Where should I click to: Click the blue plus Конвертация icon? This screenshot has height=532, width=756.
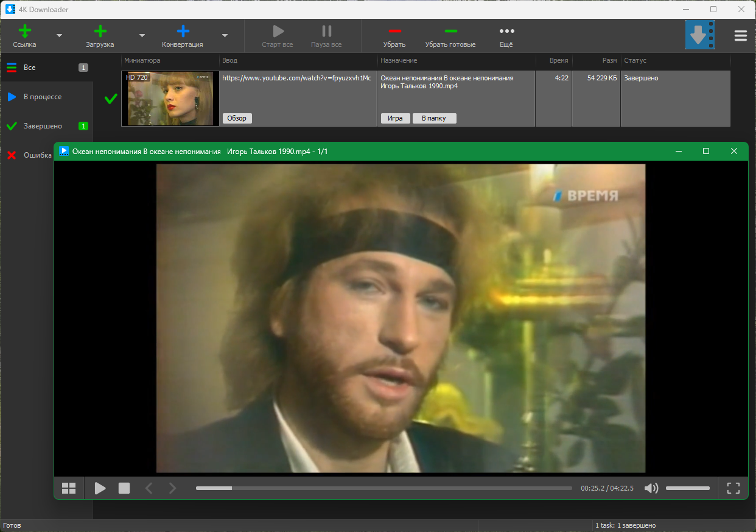pyautogui.click(x=183, y=31)
